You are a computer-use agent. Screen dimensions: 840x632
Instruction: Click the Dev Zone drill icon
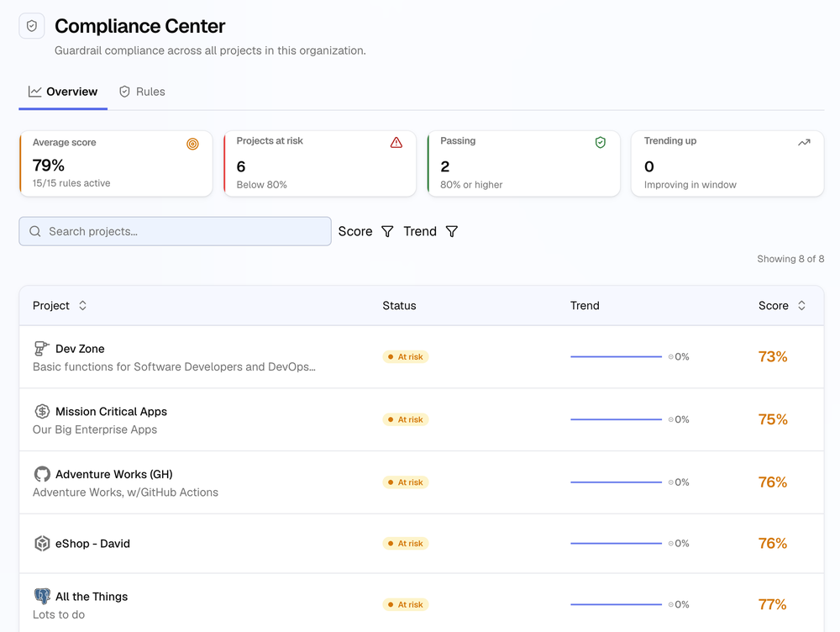pos(41,349)
